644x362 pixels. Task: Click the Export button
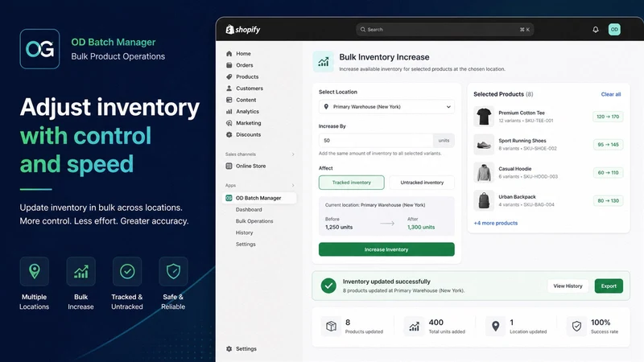pyautogui.click(x=609, y=286)
